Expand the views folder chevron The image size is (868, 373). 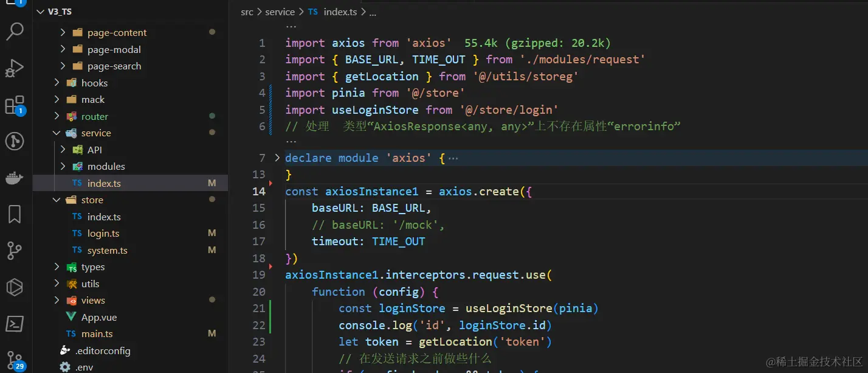[57, 301]
